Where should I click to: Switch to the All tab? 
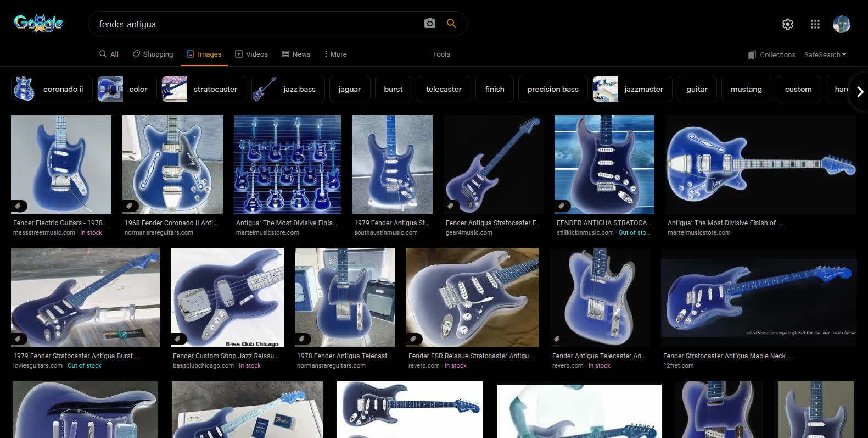coord(109,54)
